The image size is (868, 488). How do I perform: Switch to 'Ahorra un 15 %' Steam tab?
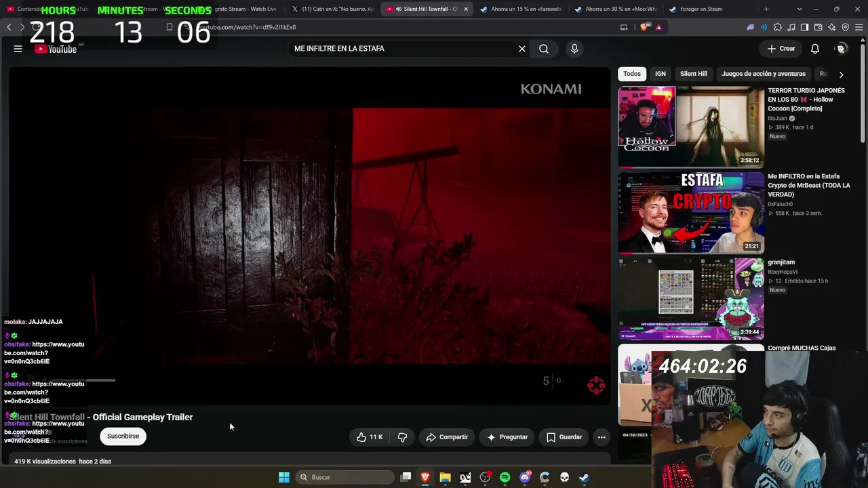tap(521, 9)
